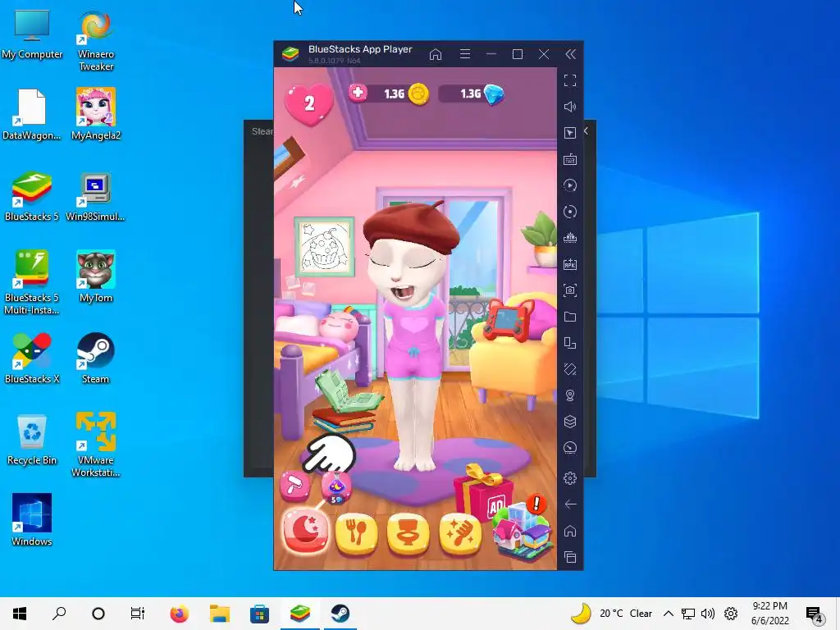Select VMware Workstation desktop shortcut
This screenshot has height=630, width=840.
(x=96, y=445)
